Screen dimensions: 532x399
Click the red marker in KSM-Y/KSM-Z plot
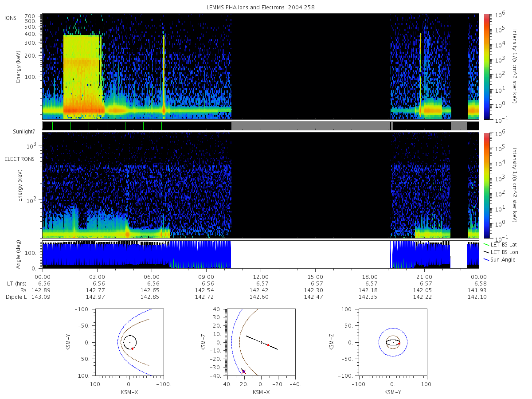[x=399, y=344]
